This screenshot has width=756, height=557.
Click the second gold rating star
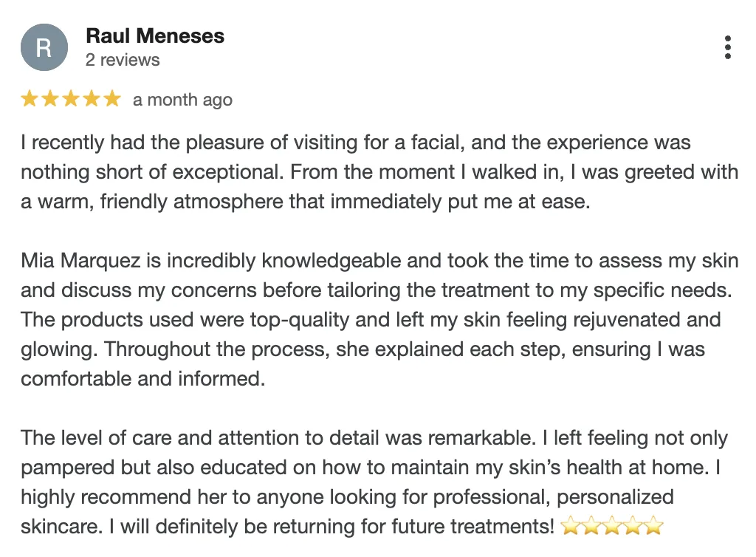coord(50,98)
